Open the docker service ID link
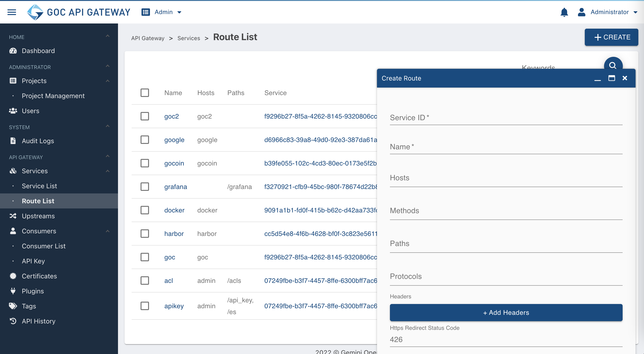 pos(321,210)
